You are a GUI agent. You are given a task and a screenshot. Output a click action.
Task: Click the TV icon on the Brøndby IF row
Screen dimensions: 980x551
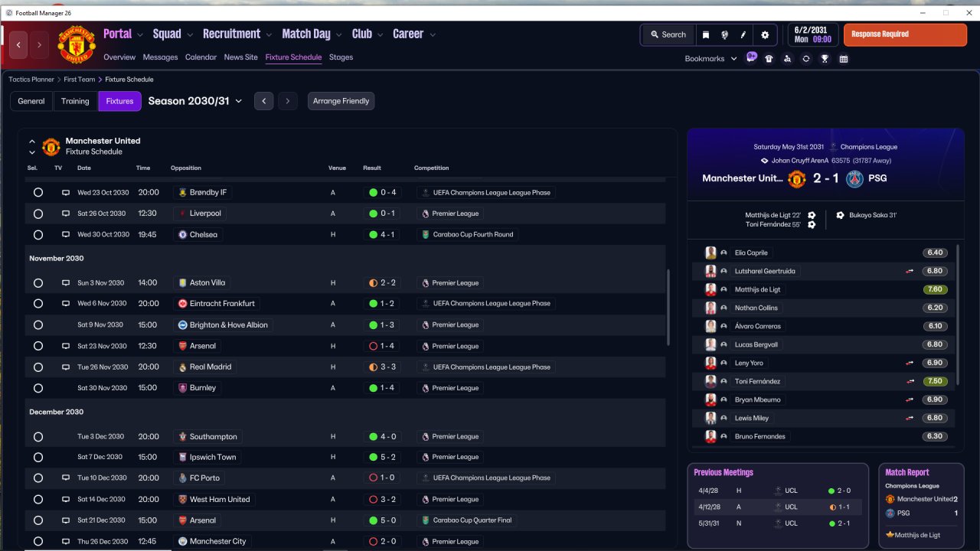click(66, 193)
